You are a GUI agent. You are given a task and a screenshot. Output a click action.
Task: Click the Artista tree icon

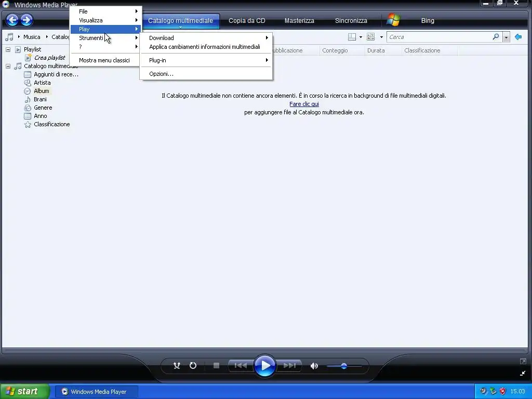[28, 83]
